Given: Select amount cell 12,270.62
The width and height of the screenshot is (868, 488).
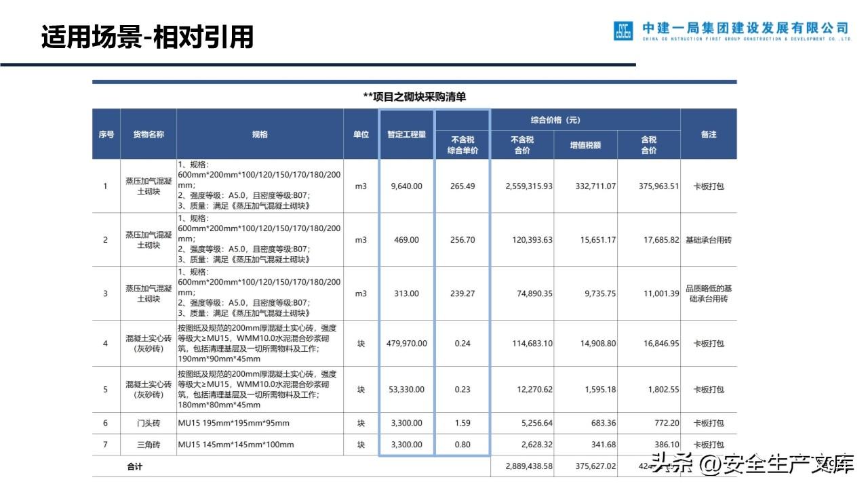Looking at the screenshot, I should pos(534,389).
